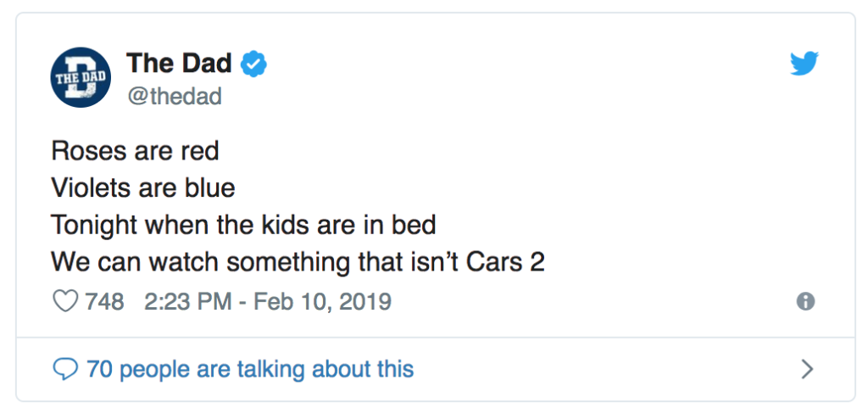The height and width of the screenshot is (414, 868).
Task: Open the 2:23 PM timestamp link
Action: click(187, 302)
